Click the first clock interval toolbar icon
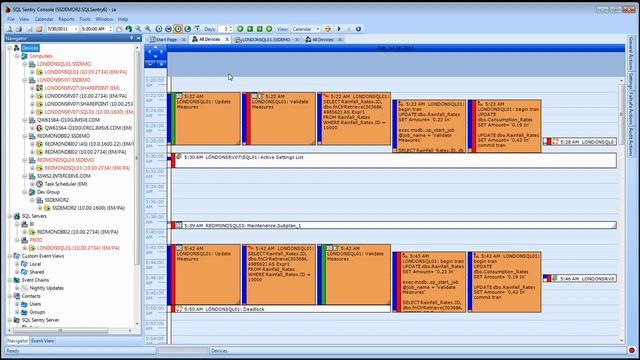Screen dimensions: 640x360 [159, 29]
